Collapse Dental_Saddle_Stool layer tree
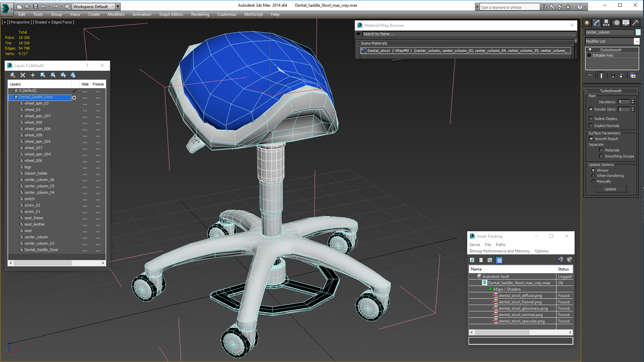This screenshot has height=362, width=644. click(x=11, y=97)
